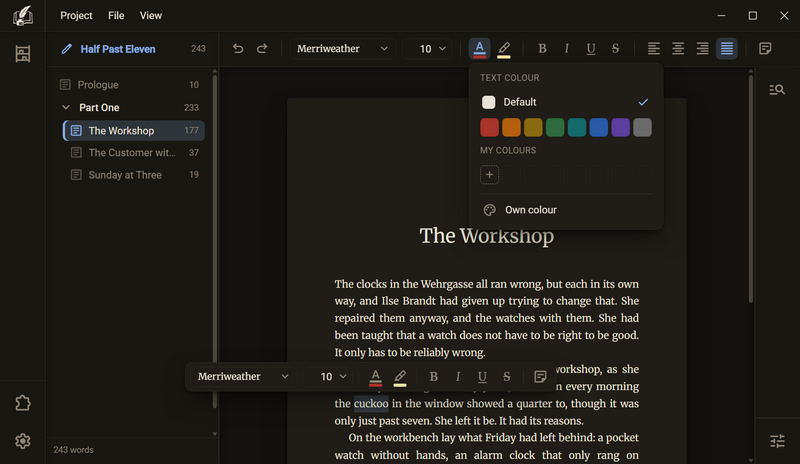Open the plugins puzzle-piece icon
Image resolution: width=800 pixels, height=464 pixels.
click(22, 403)
